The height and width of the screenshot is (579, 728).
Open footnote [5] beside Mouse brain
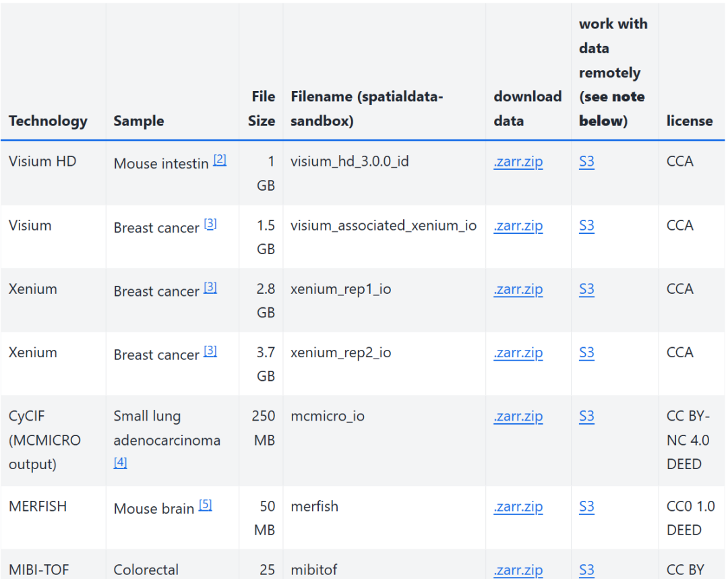205,505
